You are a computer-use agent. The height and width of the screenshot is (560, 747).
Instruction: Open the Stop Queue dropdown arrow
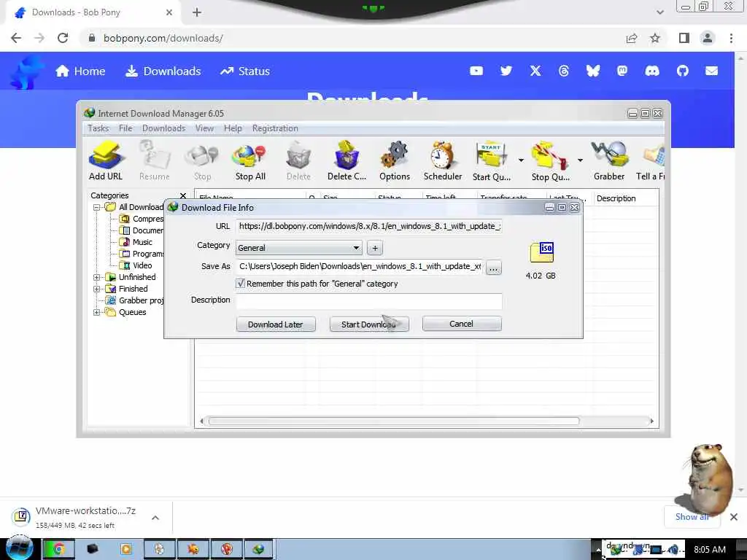[580, 160]
